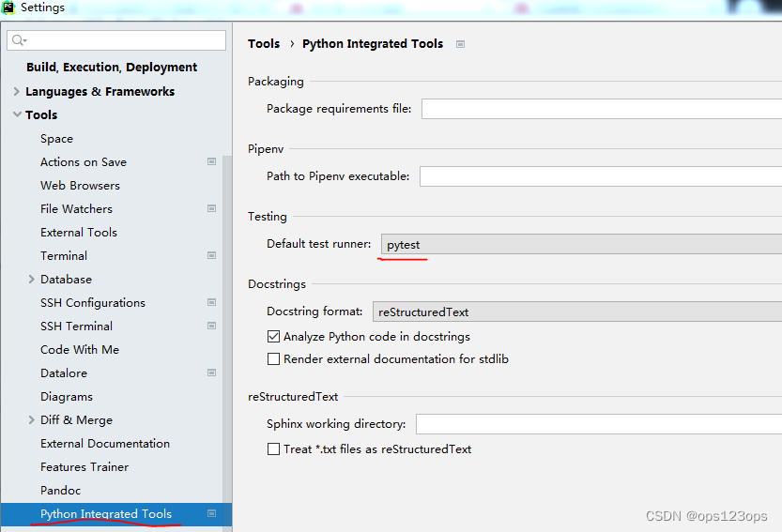This screenshot has width=782, height=532.
Task: Open the Default test runner dropdown
Action: click(582, 245)
